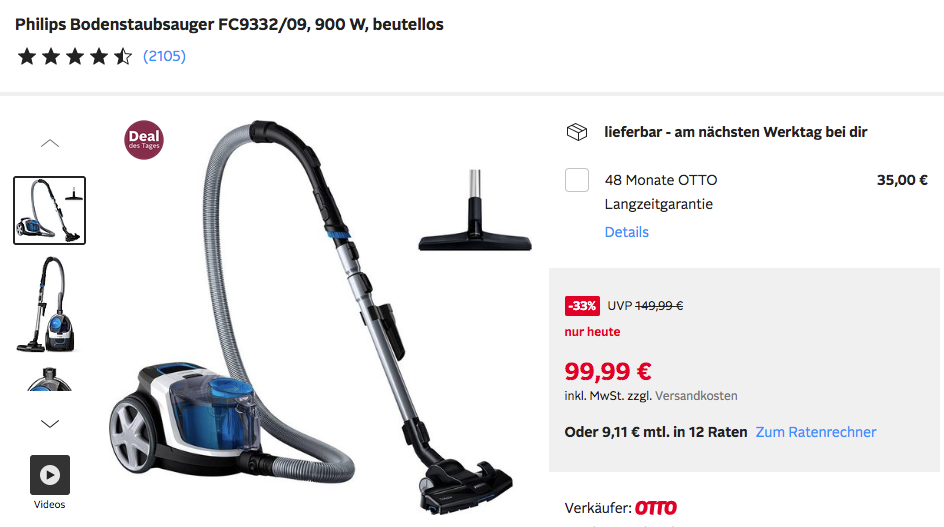Image resolution: width=944 pixels, height=527 pixels.
Task: Click the Deal des Tages badge
Action: [144, 140]
